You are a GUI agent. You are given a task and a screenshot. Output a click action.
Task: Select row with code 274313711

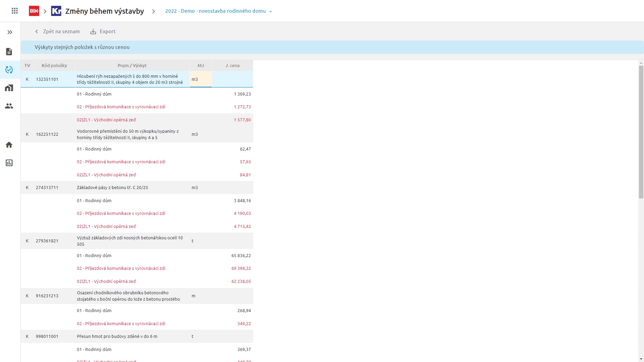47,188
